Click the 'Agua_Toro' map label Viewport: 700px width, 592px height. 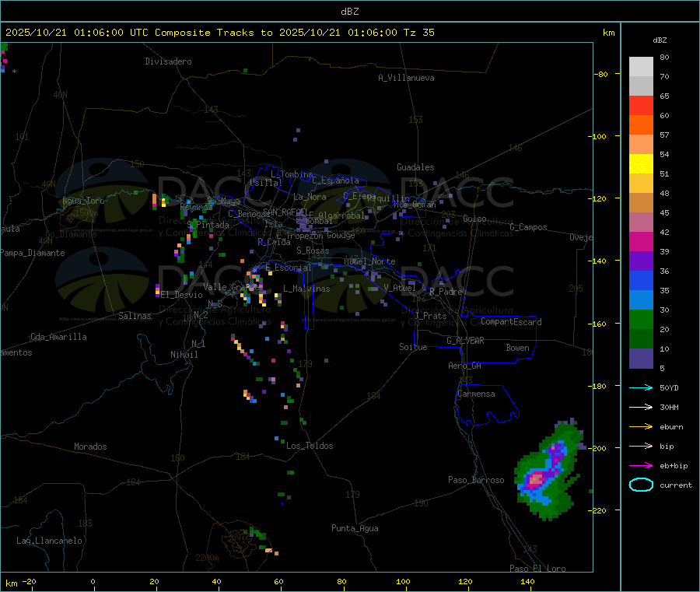(83, 201)
